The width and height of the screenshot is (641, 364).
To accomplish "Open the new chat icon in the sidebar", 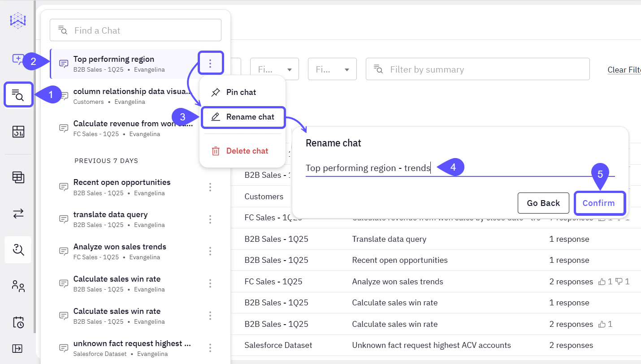I will (x=18, y=59).
